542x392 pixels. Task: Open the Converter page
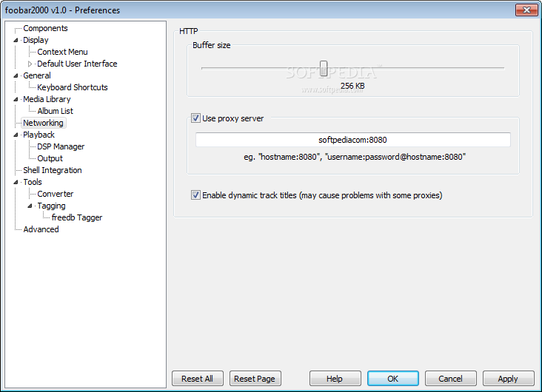[56, 194]
